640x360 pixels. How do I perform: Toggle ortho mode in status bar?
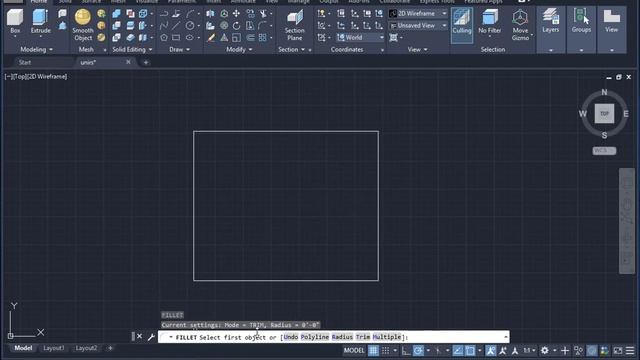406,350
